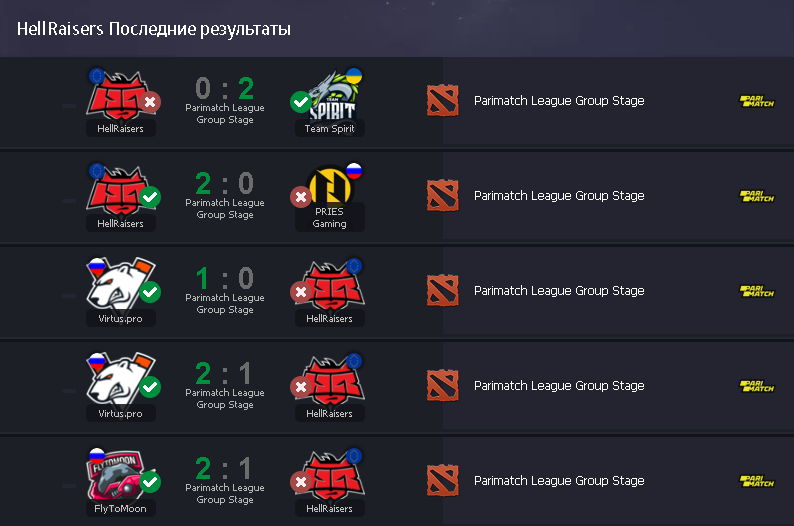The height and width of the screenshot is (526, 794).
Task: Click the Russian flag on FlyToMoon logo
Action: 97,455
